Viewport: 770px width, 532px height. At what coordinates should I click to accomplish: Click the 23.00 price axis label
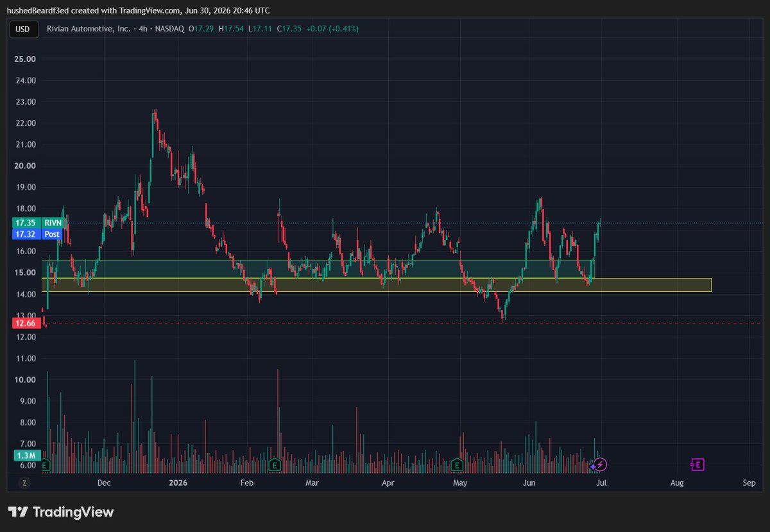25,101
